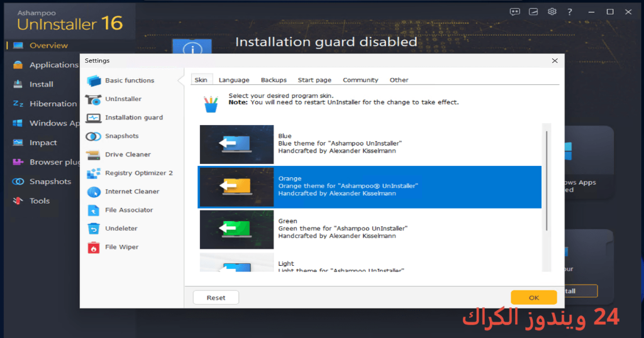Switch to the Backups tab

coord(274,80)
